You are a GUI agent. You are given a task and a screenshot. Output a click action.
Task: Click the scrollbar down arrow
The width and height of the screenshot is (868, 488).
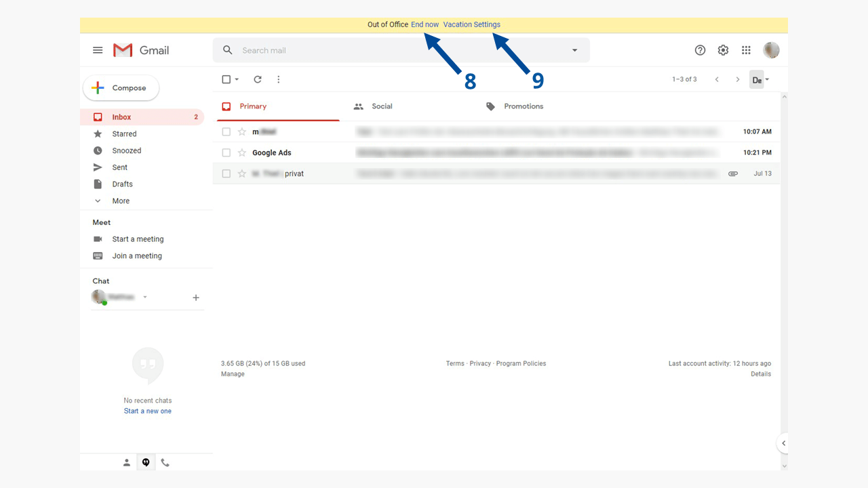785,466
